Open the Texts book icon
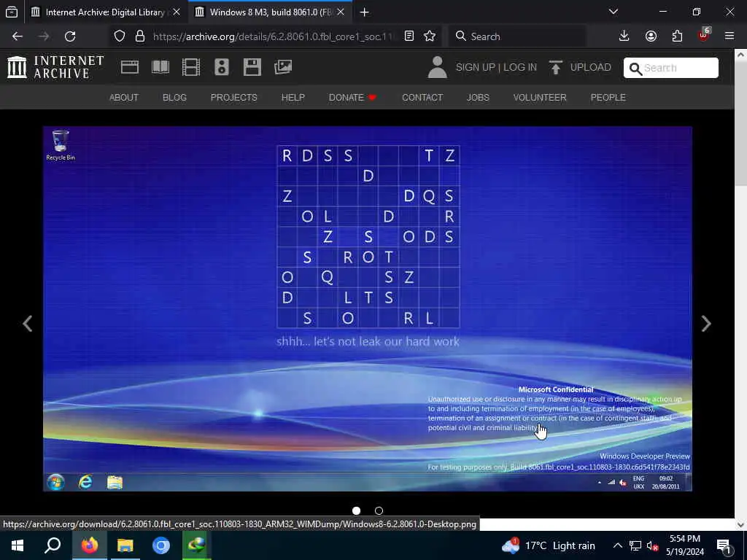Image resolution: width=747 pixels, height=560 pixels. point(160,67)
